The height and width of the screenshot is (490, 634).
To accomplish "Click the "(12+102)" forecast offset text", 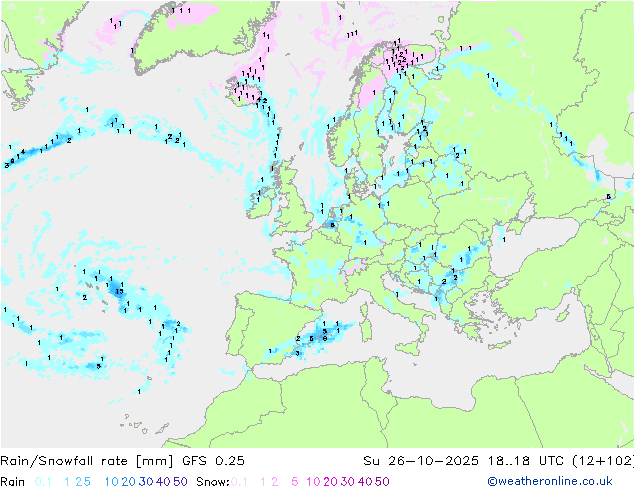I will (602, 461).
